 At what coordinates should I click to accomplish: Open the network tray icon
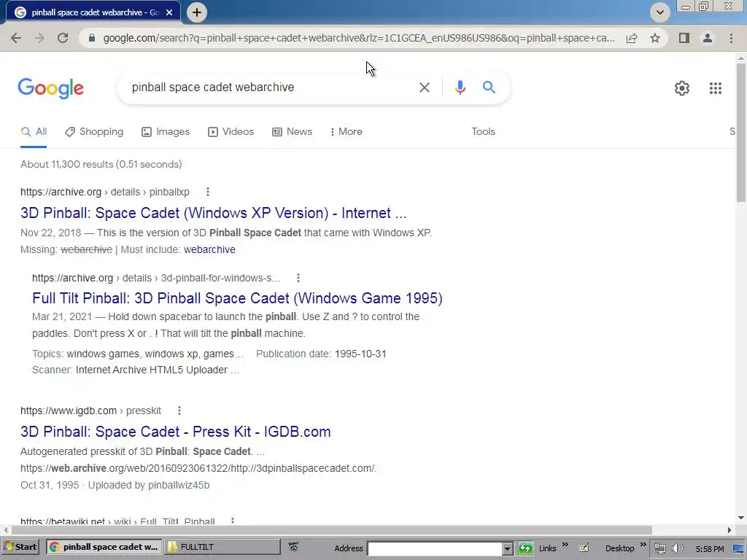point(659,548)
